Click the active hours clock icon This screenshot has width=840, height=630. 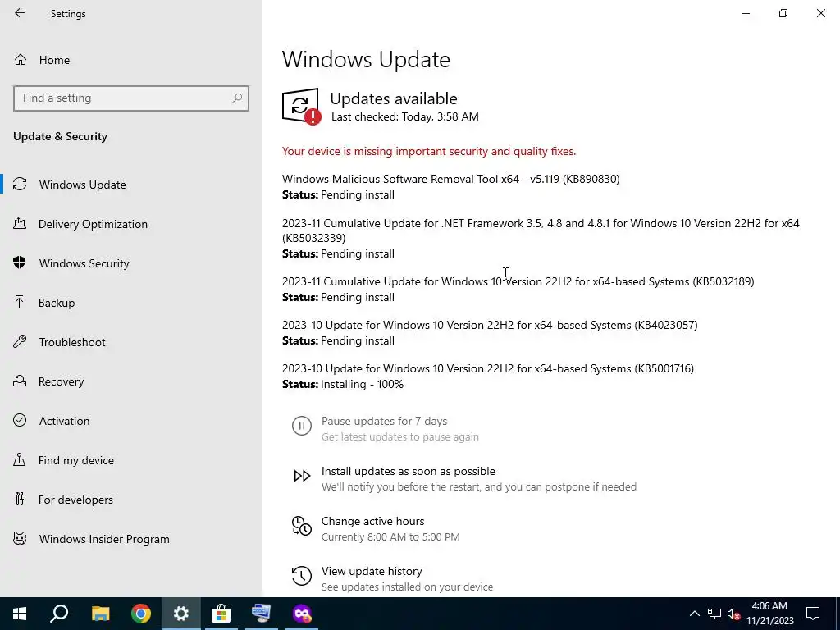point(302,526)
